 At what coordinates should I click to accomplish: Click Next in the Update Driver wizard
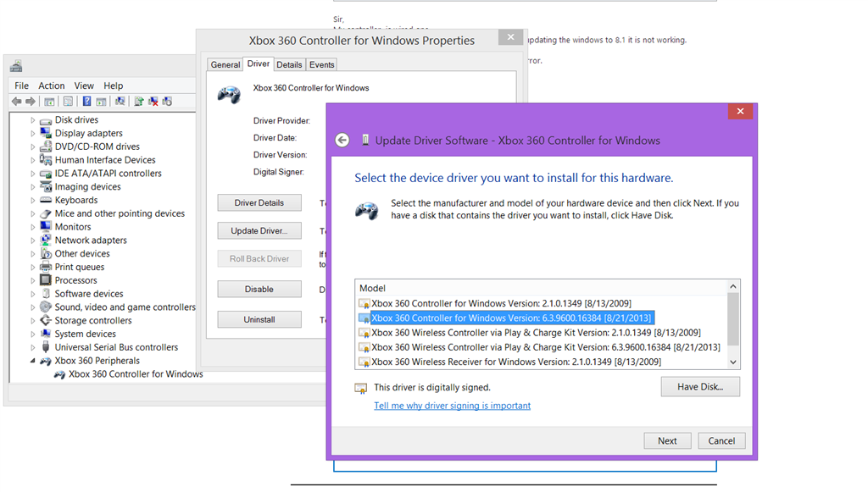pos(667,440)
